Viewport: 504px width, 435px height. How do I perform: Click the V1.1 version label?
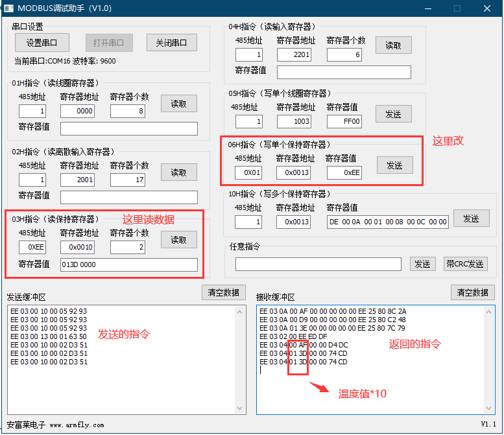click(488, 424)
